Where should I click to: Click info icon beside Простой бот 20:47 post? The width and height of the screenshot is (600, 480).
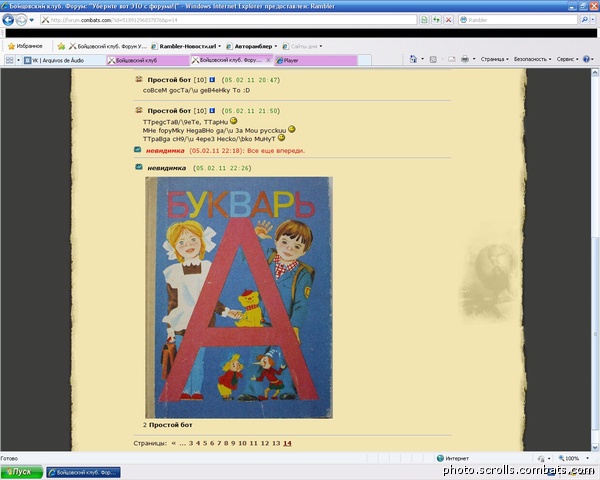[x=212, y=79]
